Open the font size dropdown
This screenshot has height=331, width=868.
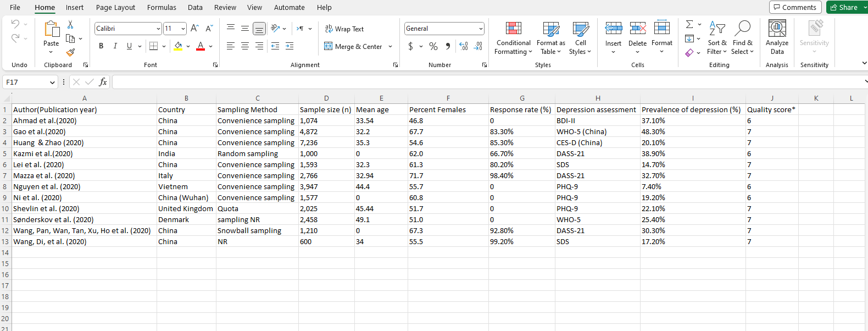click(x=183, y=29)
